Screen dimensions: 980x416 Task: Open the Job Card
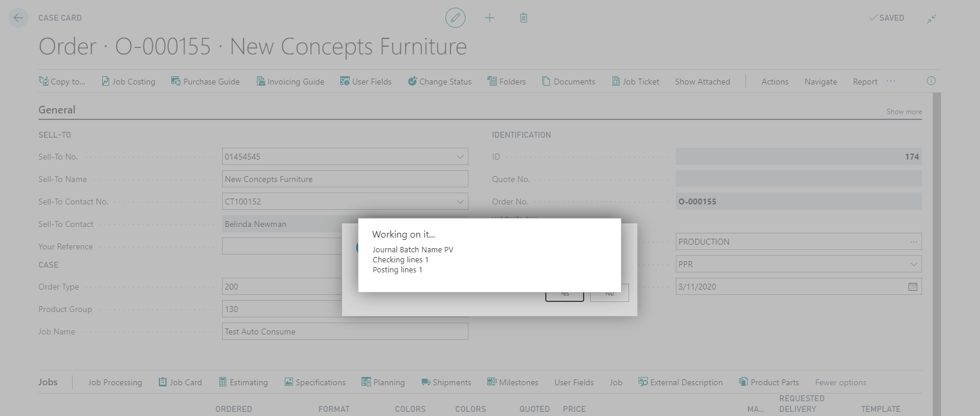(180, 382)
